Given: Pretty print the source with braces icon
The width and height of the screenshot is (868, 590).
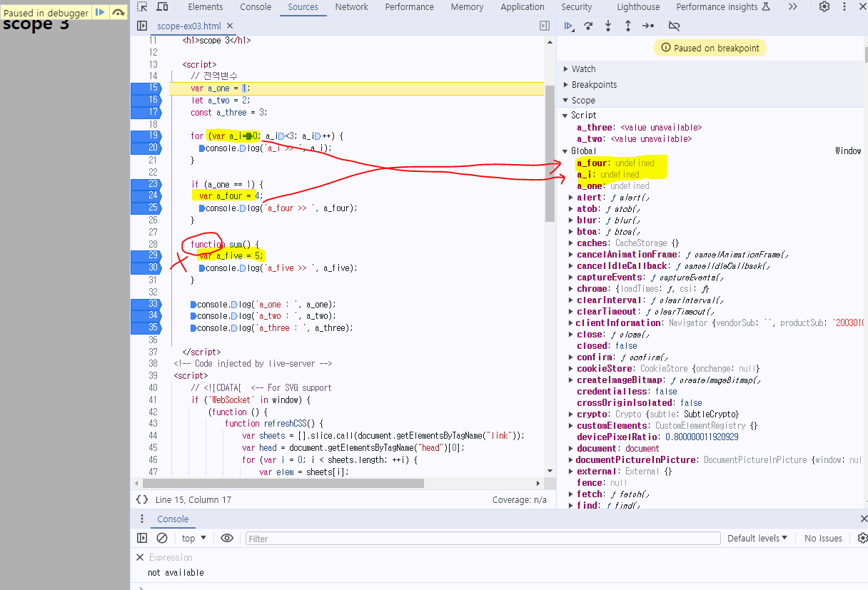Looking at the screenshot, I should click(142, 500).
